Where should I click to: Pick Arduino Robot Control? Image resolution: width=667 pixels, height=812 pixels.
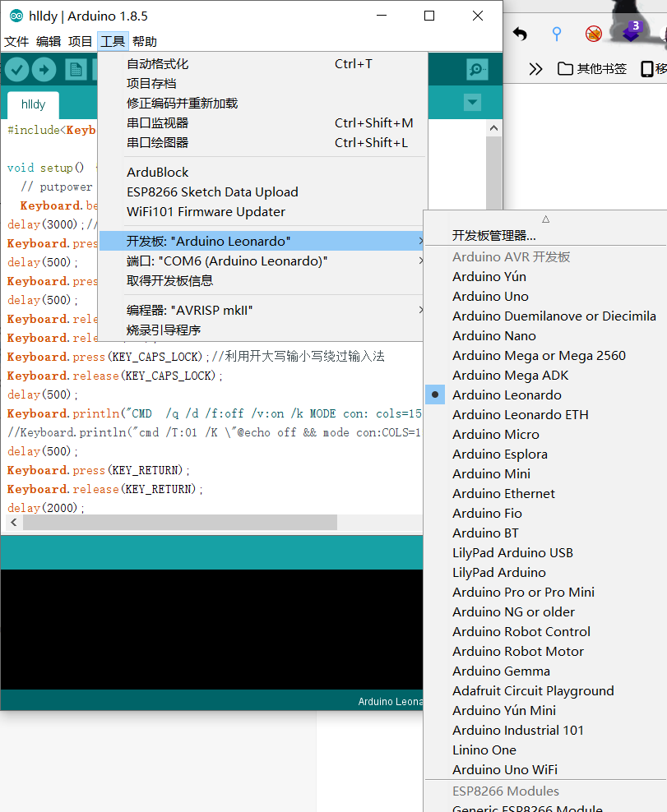click(546, 631)
